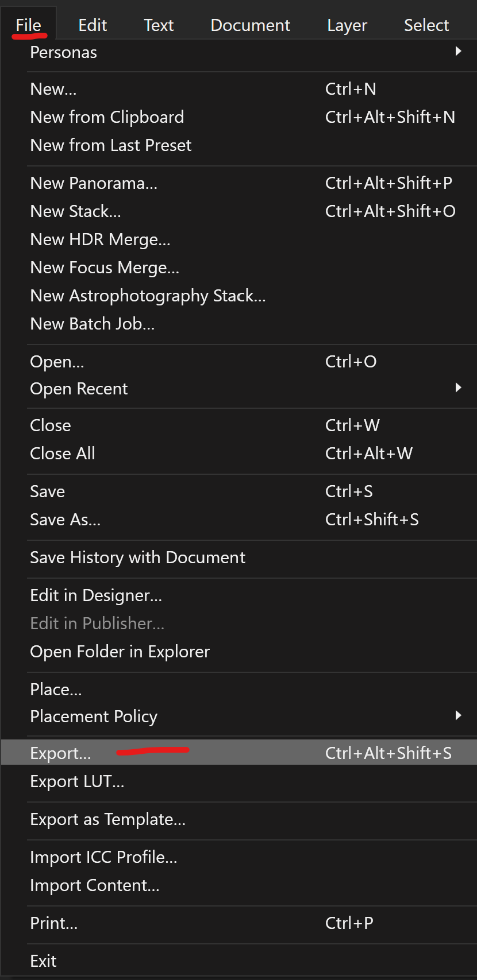Image resolution: width=477 pixels, height=980 pixels.
Task: Open Save As dialog
Action: (65, 520)
